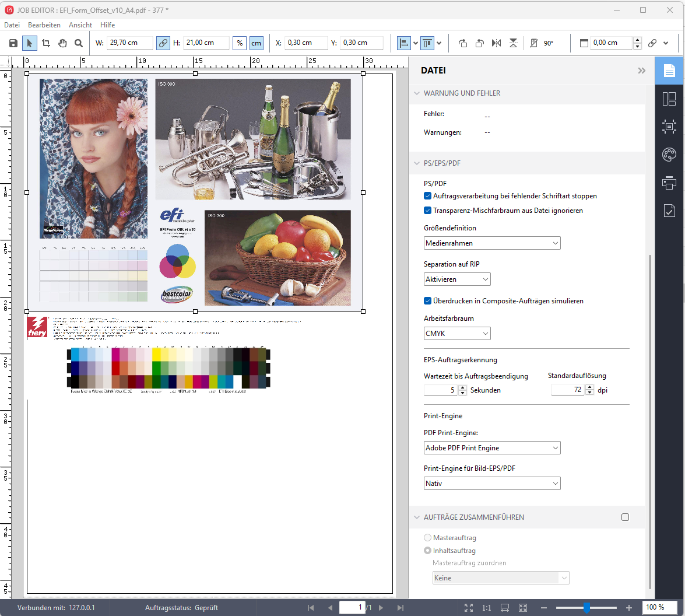The image size is (685, 616).
Task: Click the 1:1 actual size button
Action: (x=486, y=608)
